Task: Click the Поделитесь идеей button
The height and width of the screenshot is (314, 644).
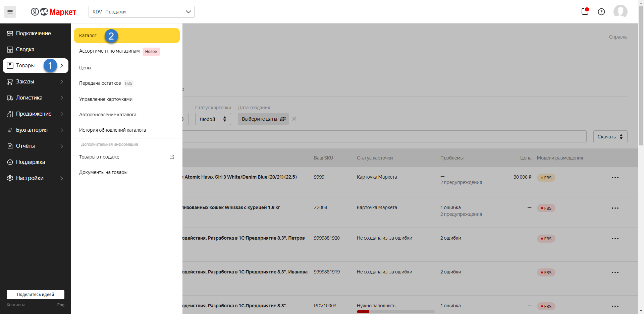Action: (x=36, y=294)
